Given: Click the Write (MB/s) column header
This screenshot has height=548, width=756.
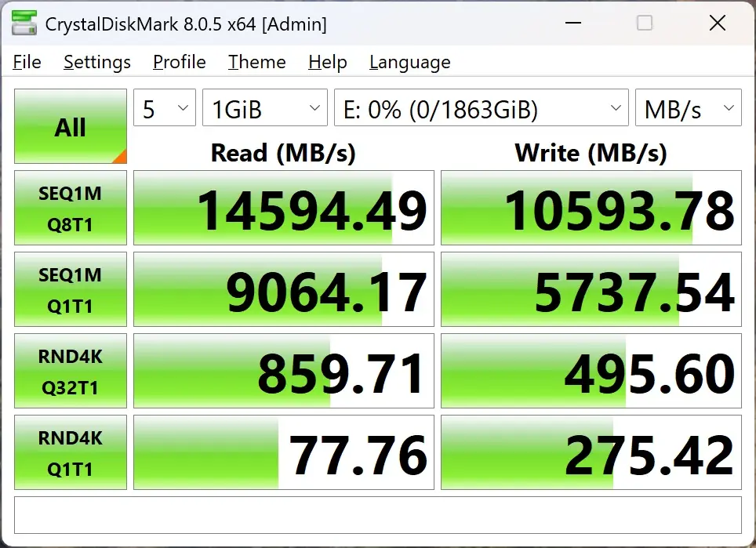Looking at the screenshot, I should click(x=591, y=153).
